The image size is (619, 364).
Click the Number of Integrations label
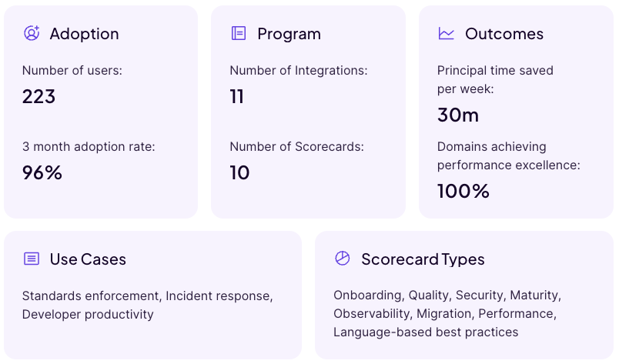pyautogui.click(x=299, y=71)
